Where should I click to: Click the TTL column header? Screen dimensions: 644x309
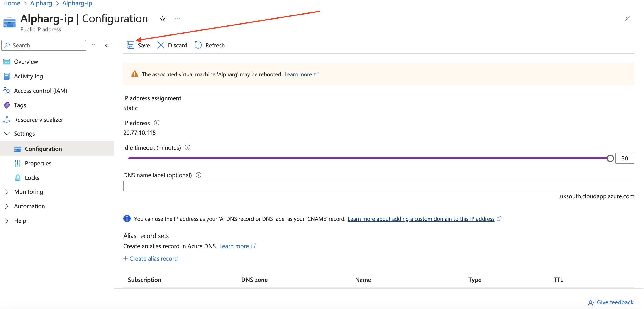pos(558,280)
